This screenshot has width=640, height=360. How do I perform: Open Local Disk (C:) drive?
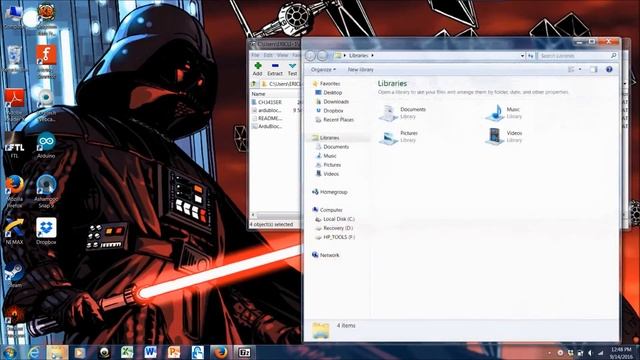point(335,219)
